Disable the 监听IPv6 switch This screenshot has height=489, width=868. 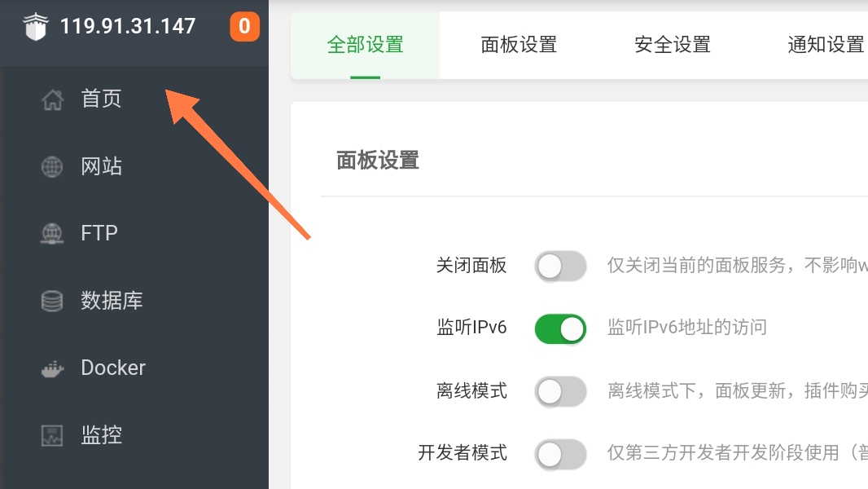pyautogui.click(x=560, y=328)
